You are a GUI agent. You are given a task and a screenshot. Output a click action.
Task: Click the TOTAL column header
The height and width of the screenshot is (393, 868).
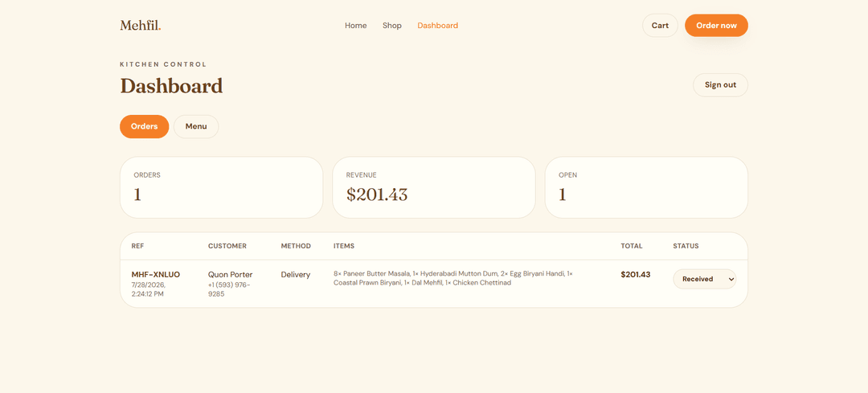(632, 246)
